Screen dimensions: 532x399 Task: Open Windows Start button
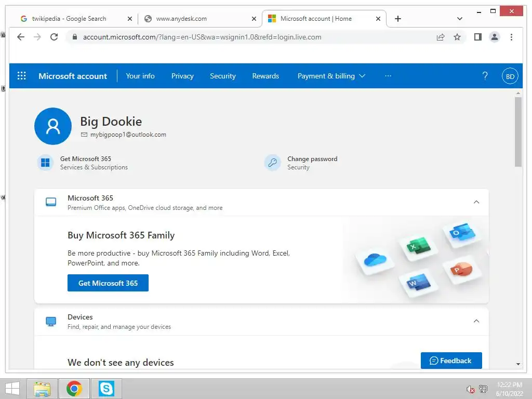tap(12, 389)
